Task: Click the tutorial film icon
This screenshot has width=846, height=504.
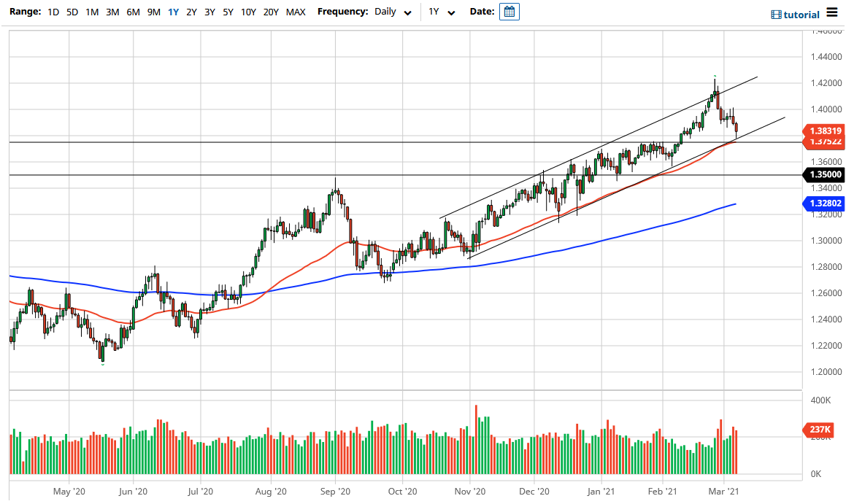Action: click(775, 14)
